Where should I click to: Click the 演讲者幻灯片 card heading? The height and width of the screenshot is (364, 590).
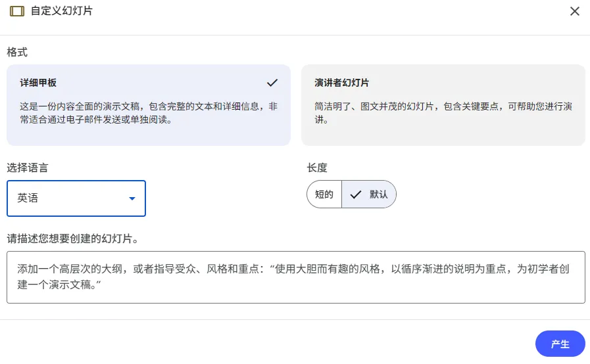(x=342, y=83)
